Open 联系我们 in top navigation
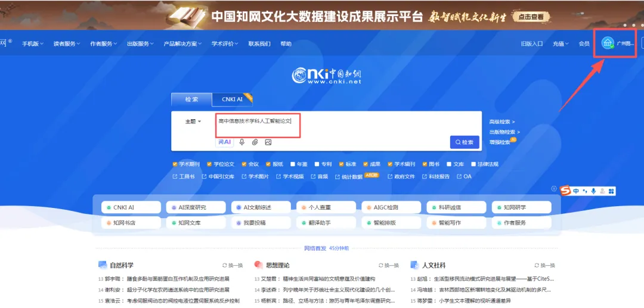This screenshot has width=644, height=308. coord(259,44)
